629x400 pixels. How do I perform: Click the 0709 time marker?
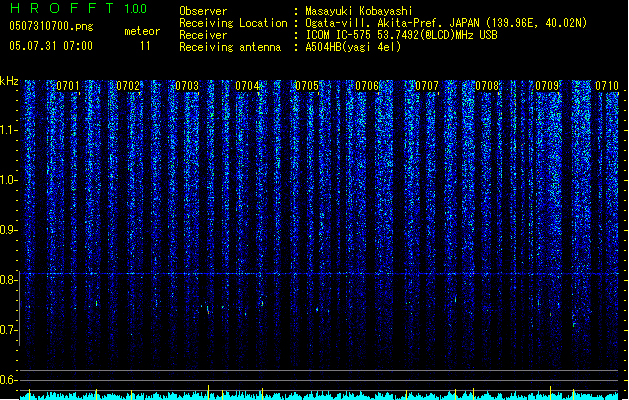[x=547, y=86]
